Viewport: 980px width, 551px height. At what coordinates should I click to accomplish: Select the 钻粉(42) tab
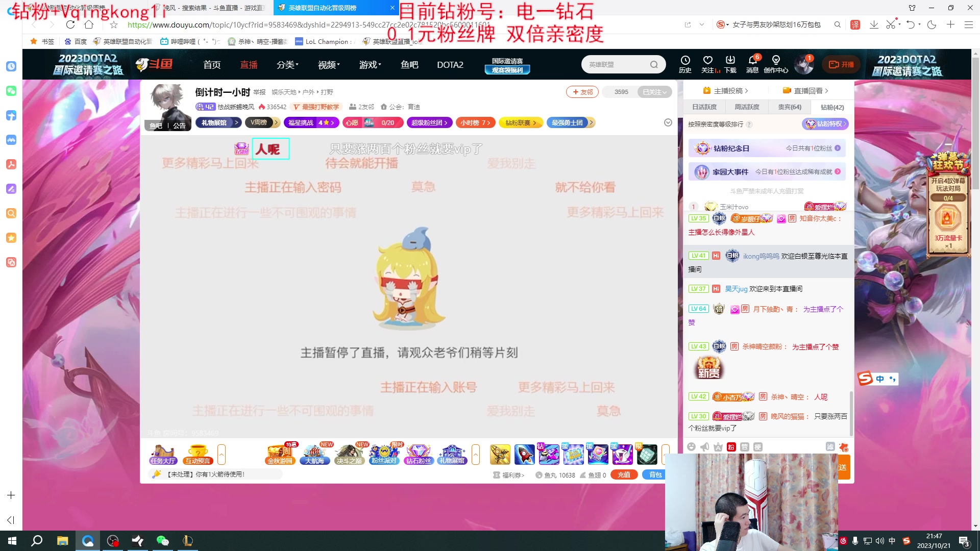click(x=832, y=107)
